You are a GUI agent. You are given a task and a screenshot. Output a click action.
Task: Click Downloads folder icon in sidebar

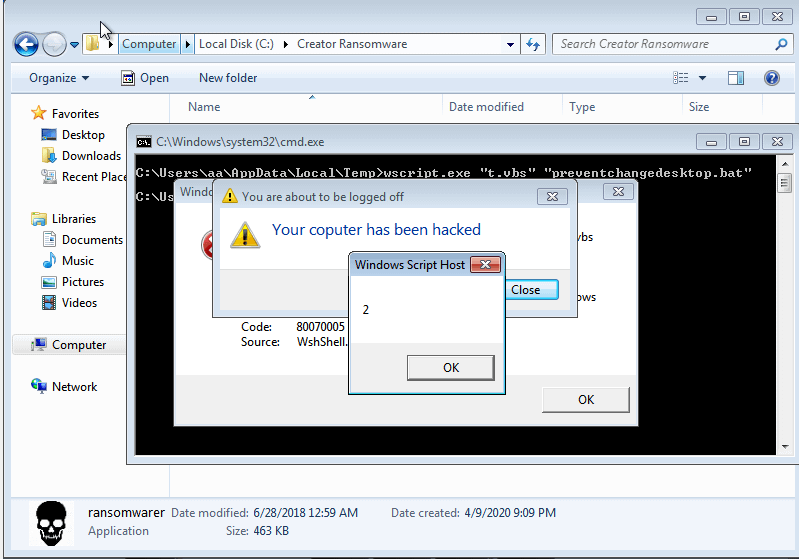coord(48,155)
